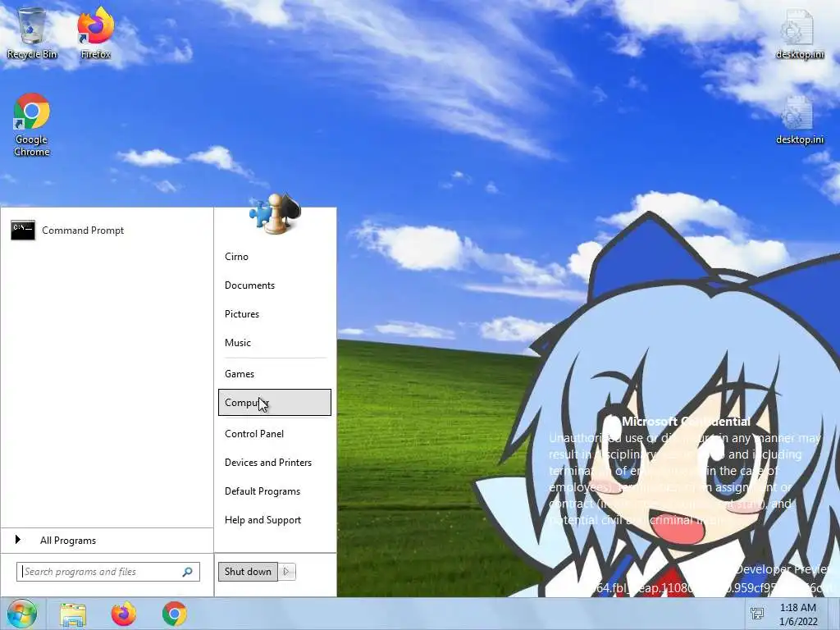
Task: Open Control Panel
Action: (x=274, y=434)
